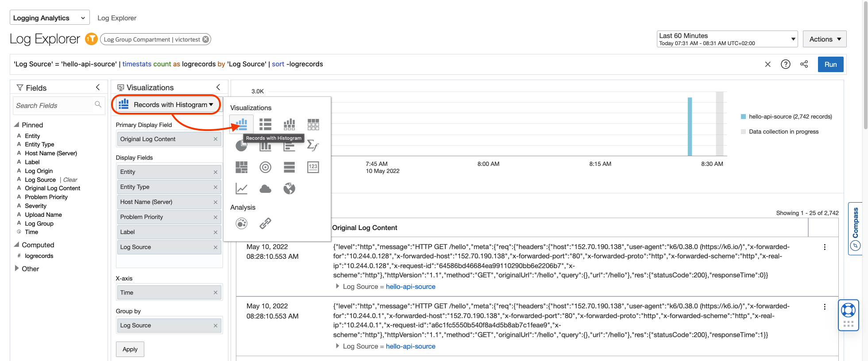The width and height of the screenshot is (868, 361).
Task: Open the Link analysis chain icon
Action: pos(265,223)
